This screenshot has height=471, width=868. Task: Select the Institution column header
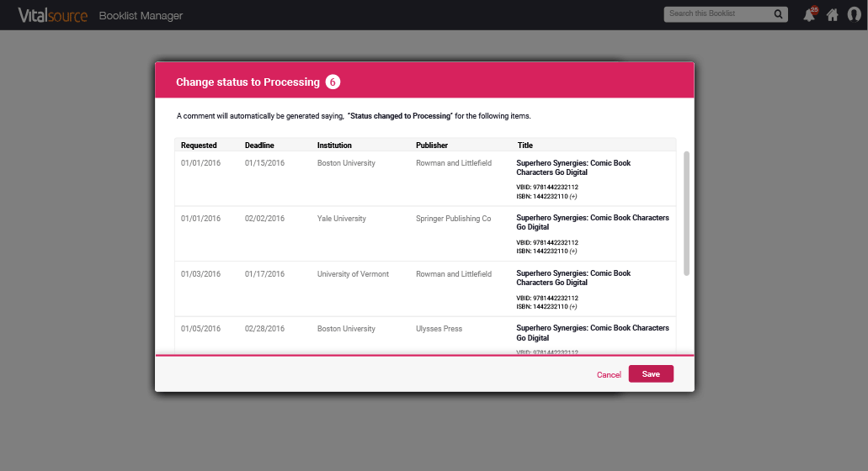334,146
